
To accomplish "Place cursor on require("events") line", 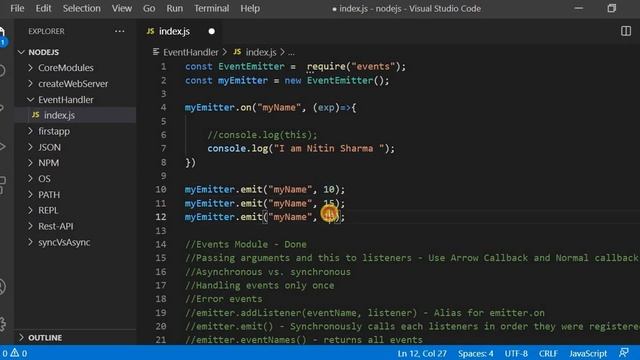I will 296,67.
